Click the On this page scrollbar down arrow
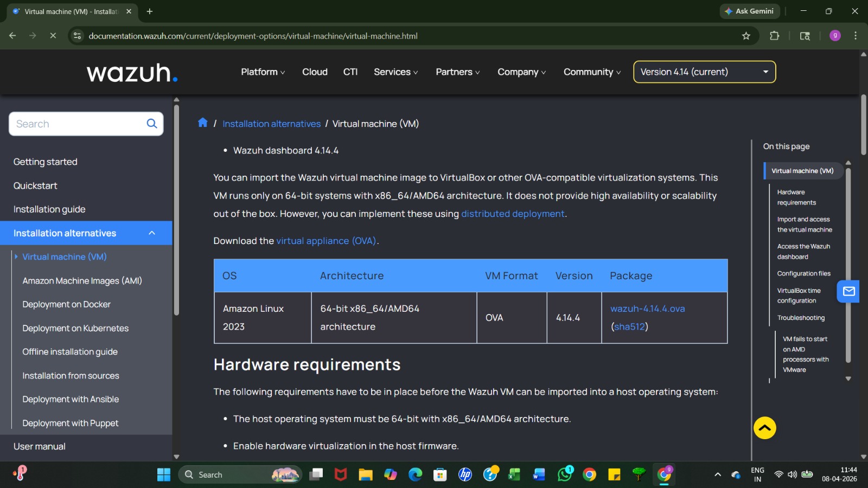Screen dimensions: 868x488 [848, 378]
